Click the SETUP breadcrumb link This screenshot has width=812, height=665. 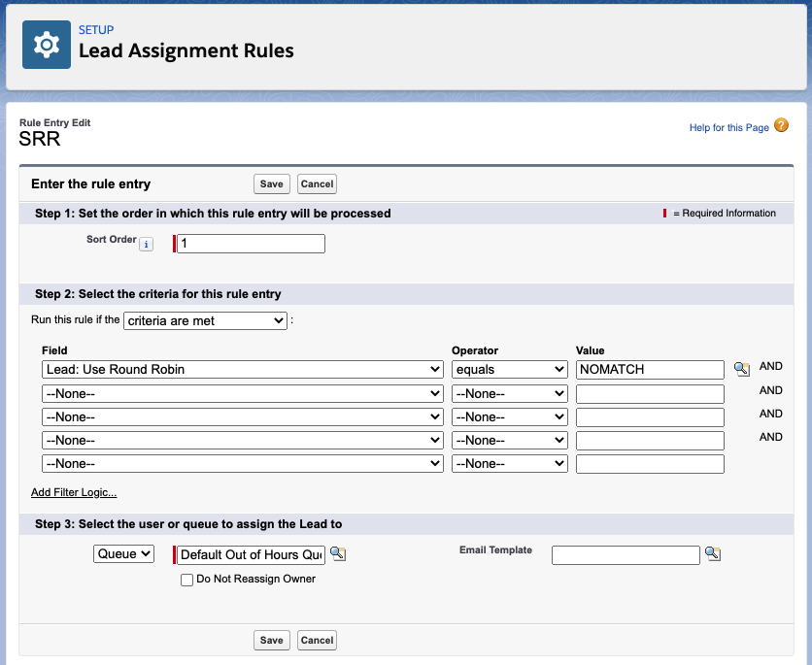[96, 30]
